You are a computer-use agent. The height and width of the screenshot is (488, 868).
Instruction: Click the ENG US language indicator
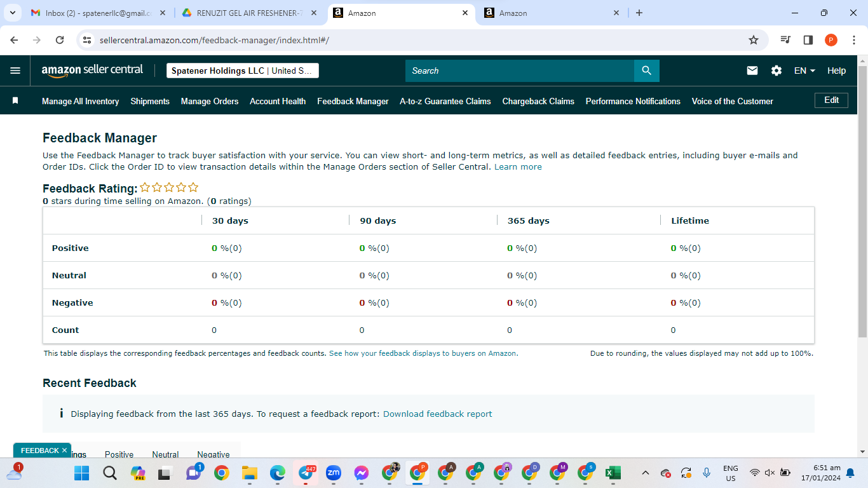tap(731, 473)
